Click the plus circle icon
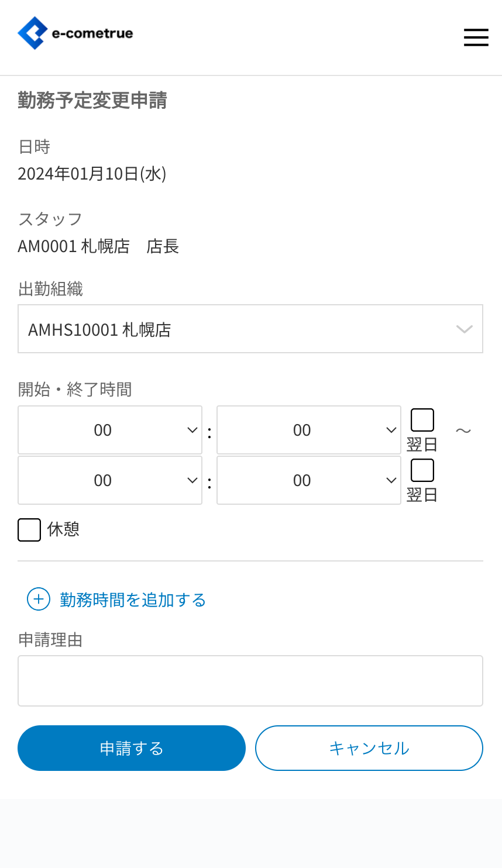Screen dimensions: 502x868 (39, 599)
